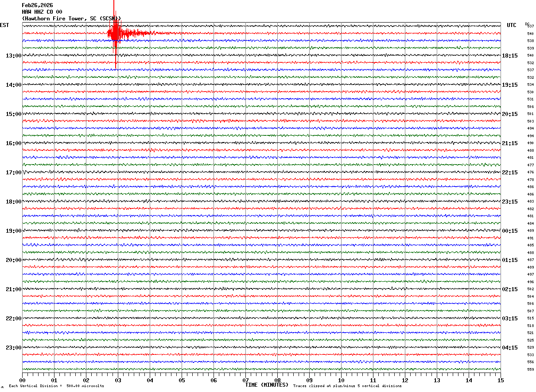
Task: Click minute mark 12 on time axis
Action: [405, 380]
